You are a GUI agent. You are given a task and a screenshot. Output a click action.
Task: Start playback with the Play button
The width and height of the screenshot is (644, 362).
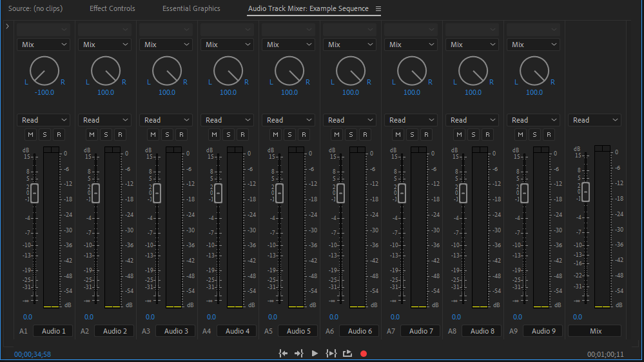tap(315, 354)
